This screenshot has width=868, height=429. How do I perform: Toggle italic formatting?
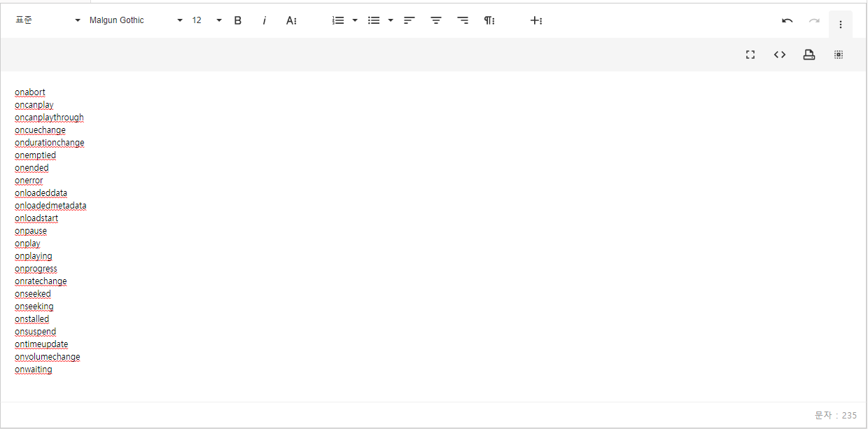pos(265,20)
